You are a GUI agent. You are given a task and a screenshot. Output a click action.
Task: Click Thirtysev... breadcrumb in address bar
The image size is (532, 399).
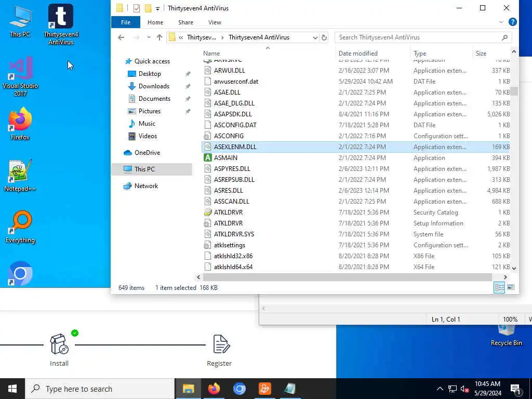tap(202, 37)
